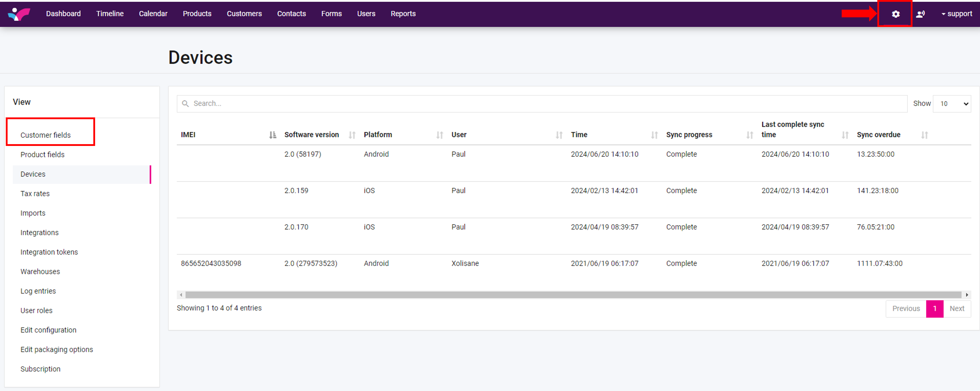Open Integration tokens in sidebar

(x=49, y=252)
